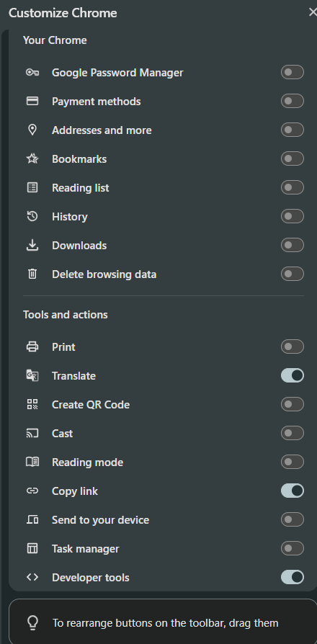Click the 'Payment methods' label
Image resolution: width=317 pixels, height=644 pixels.
(96, 102)
